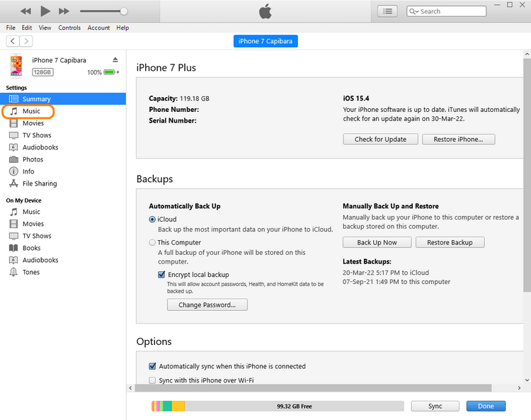Click the battery icon next to 100%
The height and width of the screenshot is (420, 531).
pos(109,72)
